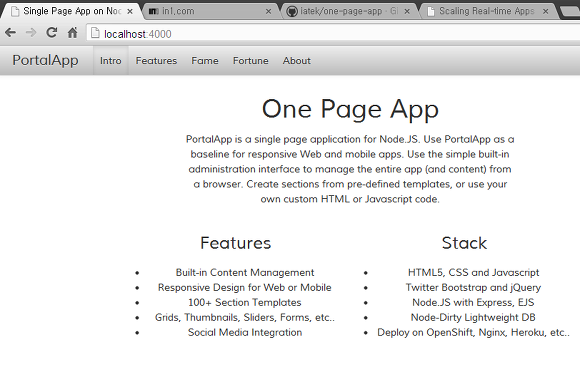Click the page icon on the Scaling Real-time Apps tab
The height and width of the screenshot is (367, 580).
click(x=431, y=11)
